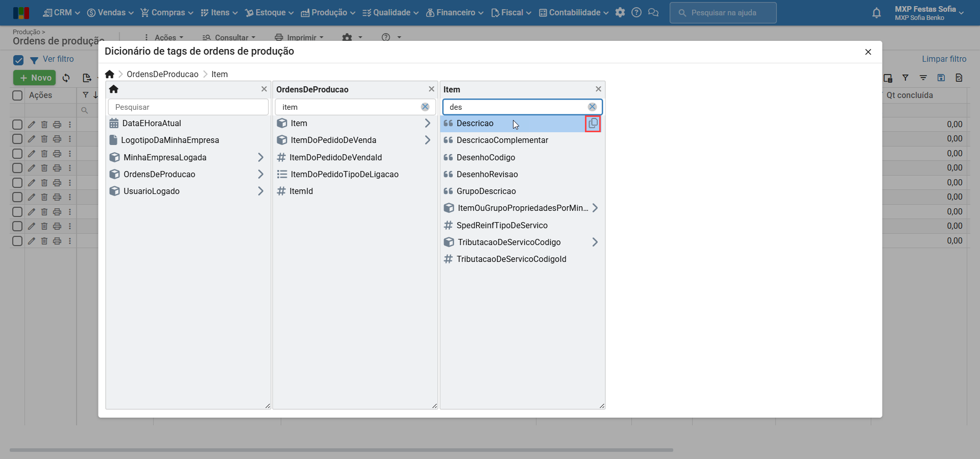Click the Pesquisar field in home panel
This screenshot has width=980, height=459.
pos(188,107)
